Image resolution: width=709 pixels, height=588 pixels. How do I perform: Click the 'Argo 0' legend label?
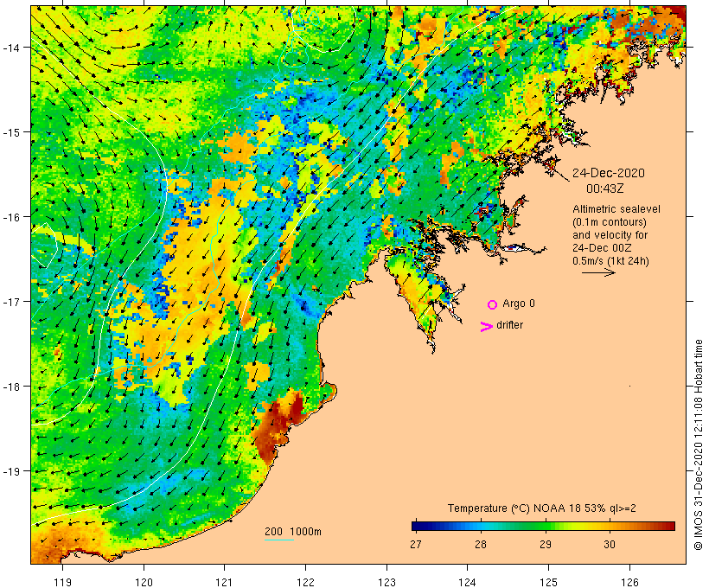519,304
